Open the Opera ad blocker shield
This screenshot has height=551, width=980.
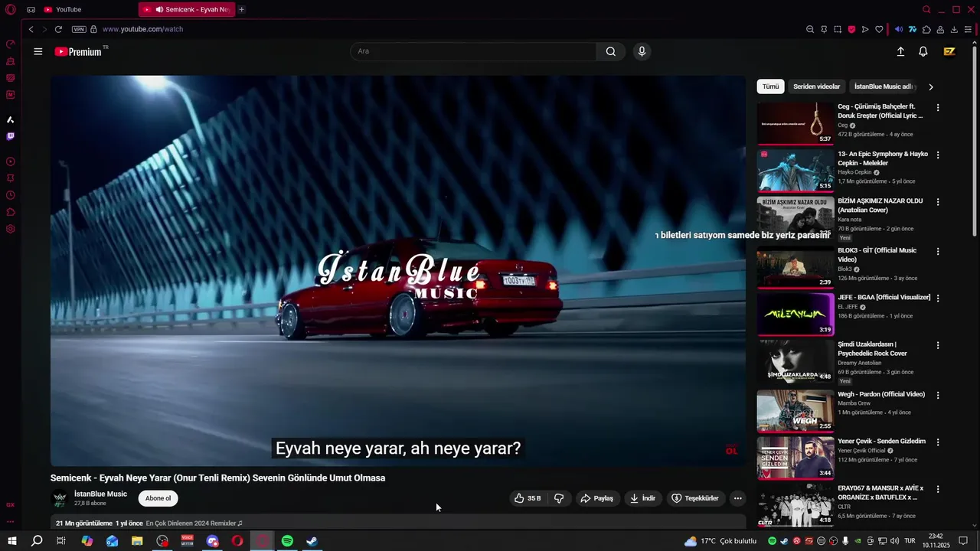coord(851,29)
